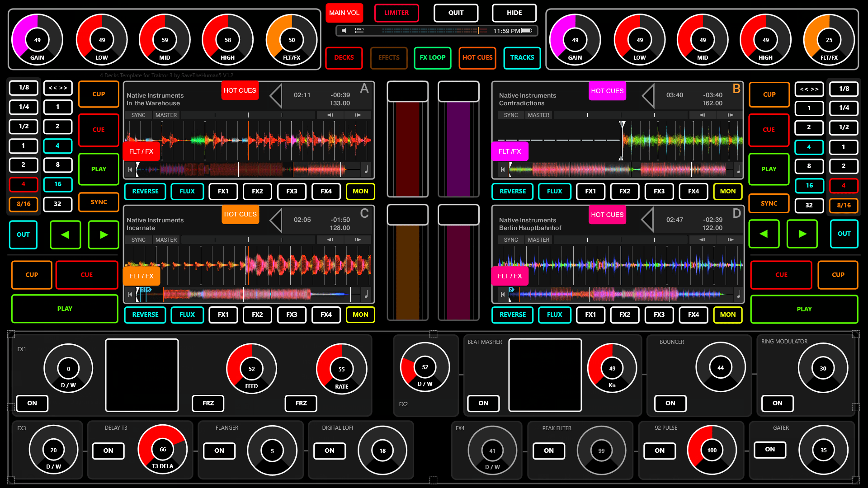Image resolution: width=868 pixels, height=488 pixels.
Task: Click Deck B large triangle arrow
Action: click(x=648, y=96)
